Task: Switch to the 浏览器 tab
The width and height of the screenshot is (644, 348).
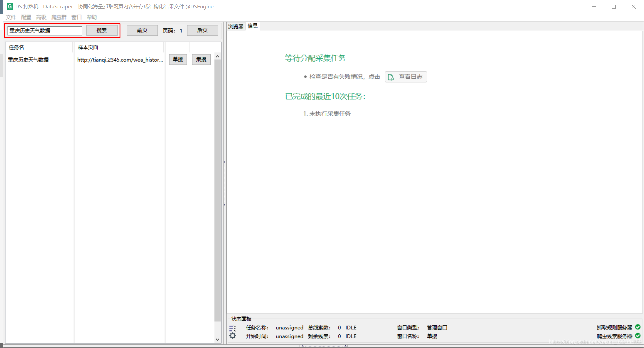Action: tap(235, 26)
